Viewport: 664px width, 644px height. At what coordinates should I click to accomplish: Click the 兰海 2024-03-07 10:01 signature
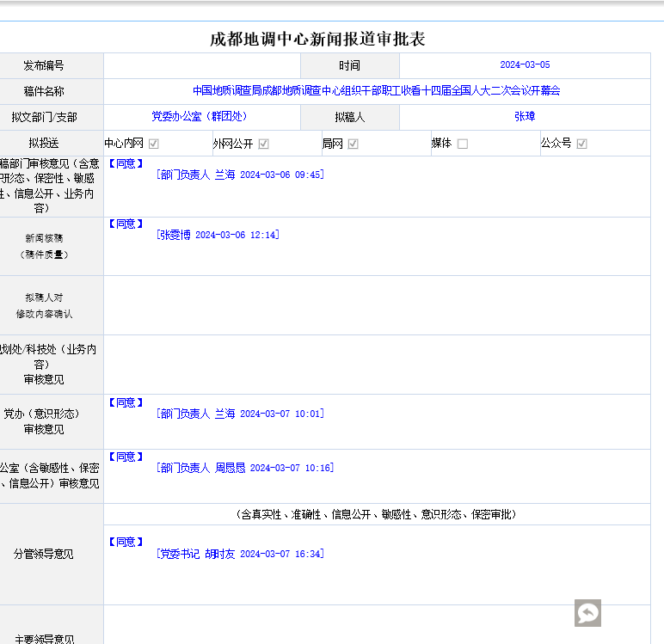(240, 414)
